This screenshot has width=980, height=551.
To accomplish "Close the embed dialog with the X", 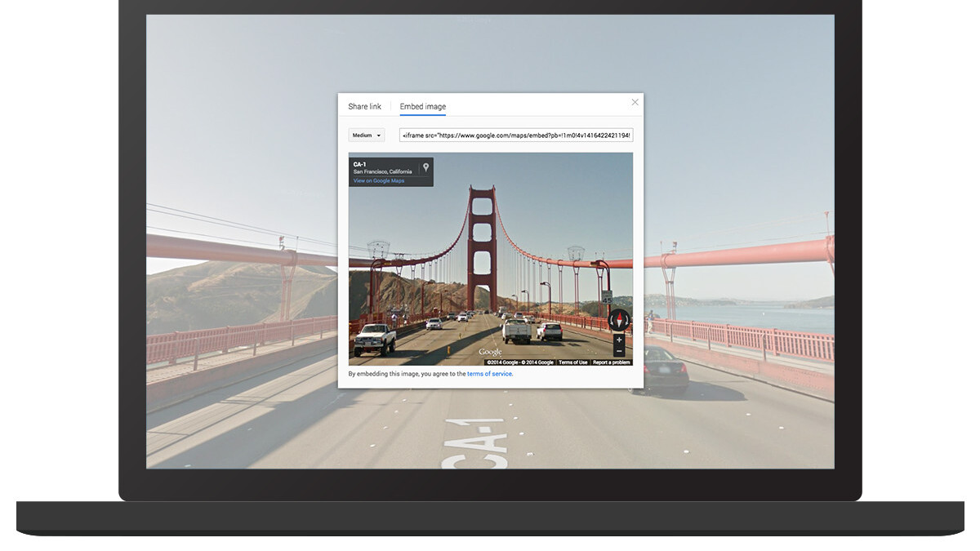I will 635,102.
